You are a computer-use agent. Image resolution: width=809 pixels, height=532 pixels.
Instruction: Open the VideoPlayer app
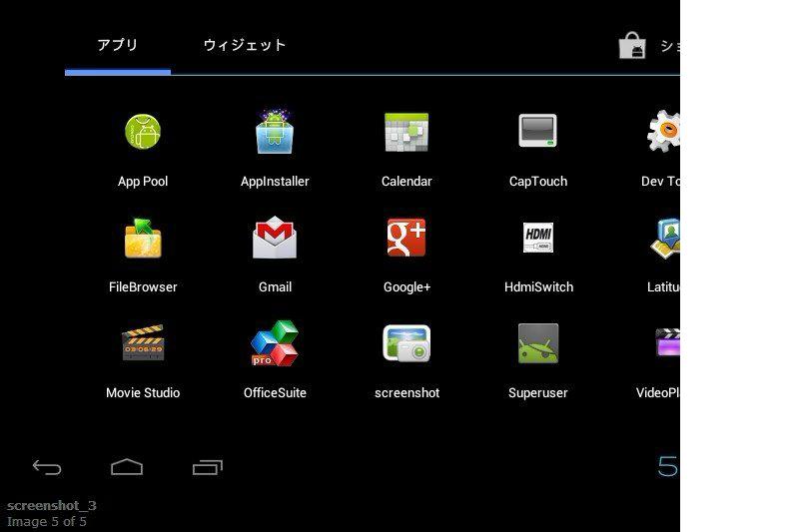click(666, 344)
